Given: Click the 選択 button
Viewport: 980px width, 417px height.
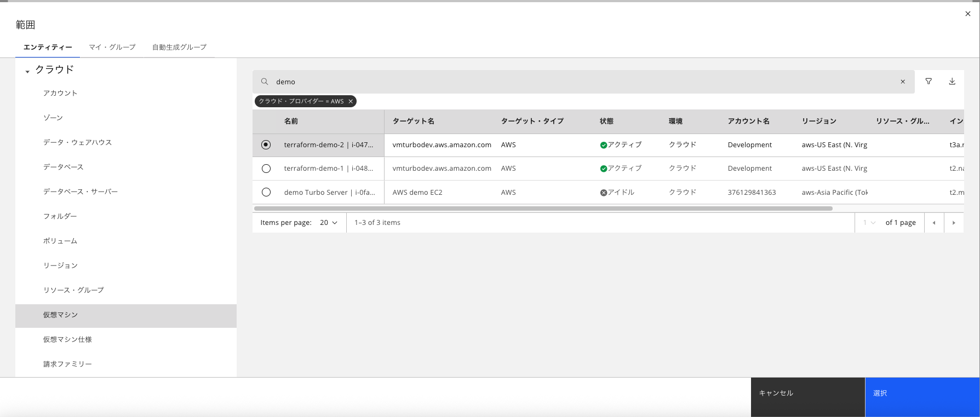Looking at the screenshot, I should click(x=922, y=393).
